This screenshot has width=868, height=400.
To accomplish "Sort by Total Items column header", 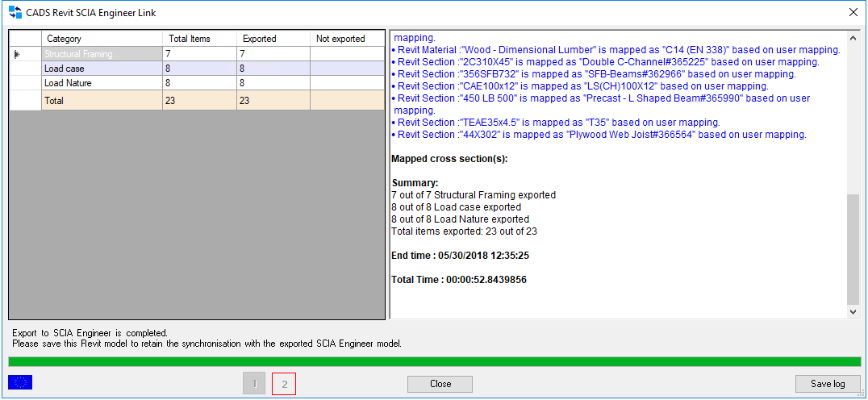I will (199, 39).
